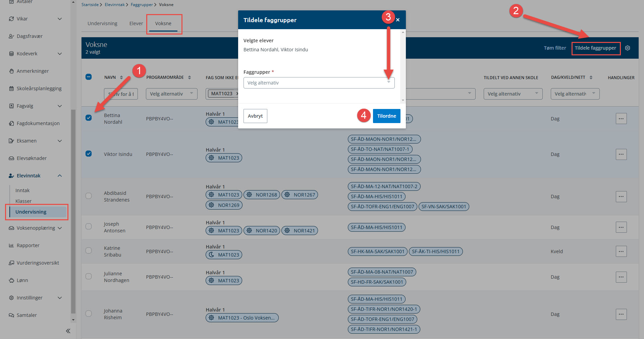Collapse the Elevinntak sidebar section
This screenshot has height=339, width=644.
click(60, 176)
